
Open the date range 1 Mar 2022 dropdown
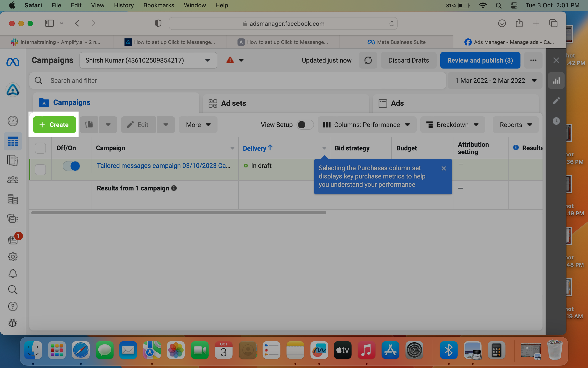(x=495, y=80)
